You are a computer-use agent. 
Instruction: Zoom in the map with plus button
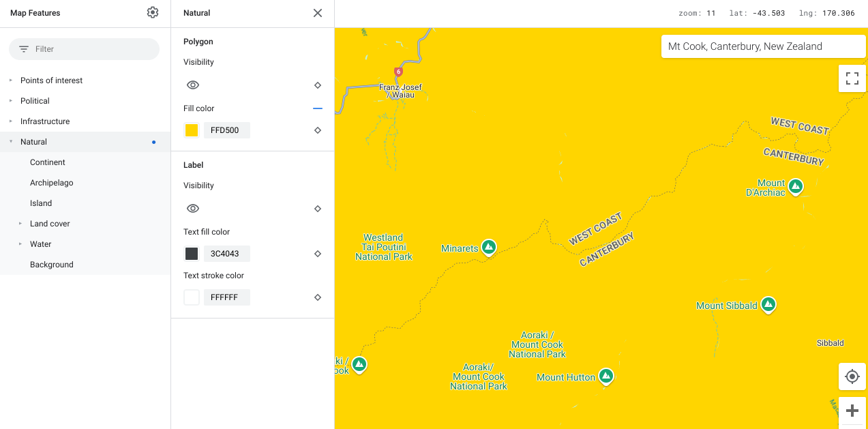(852, 411)
